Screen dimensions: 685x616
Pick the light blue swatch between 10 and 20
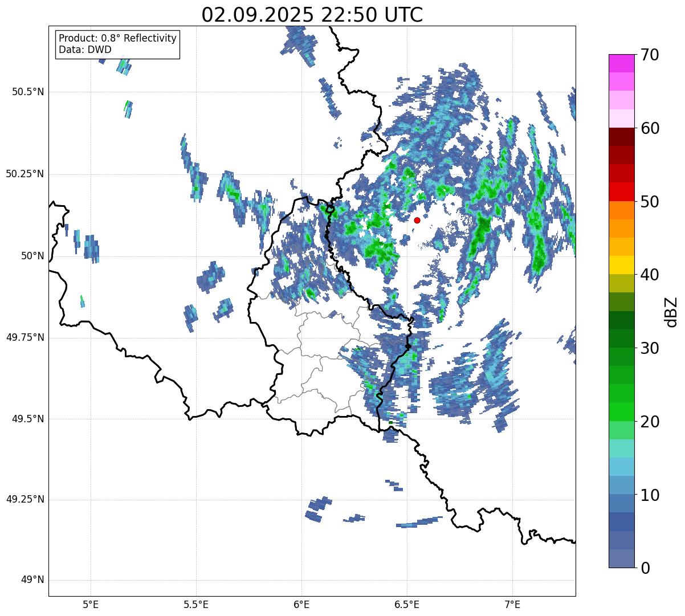[622, 466]
